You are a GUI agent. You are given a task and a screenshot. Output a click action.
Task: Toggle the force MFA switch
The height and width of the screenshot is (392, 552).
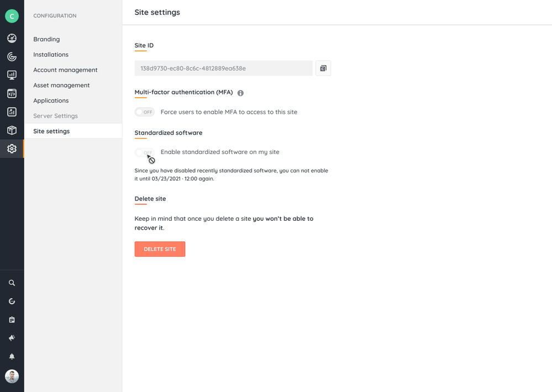click(x=145, y=112)
